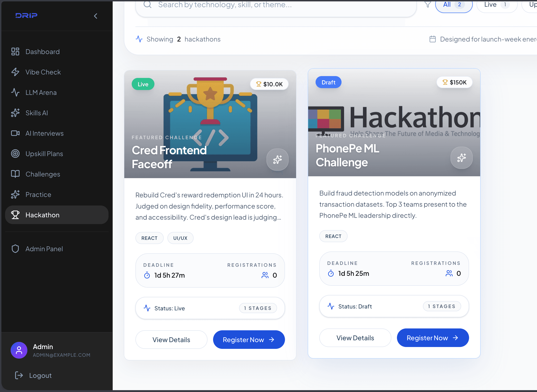The height and width of the screenshot is (392, 537).
Task: Click Register Now for PhonePe ML Challenge
Action: click(433, 338)
